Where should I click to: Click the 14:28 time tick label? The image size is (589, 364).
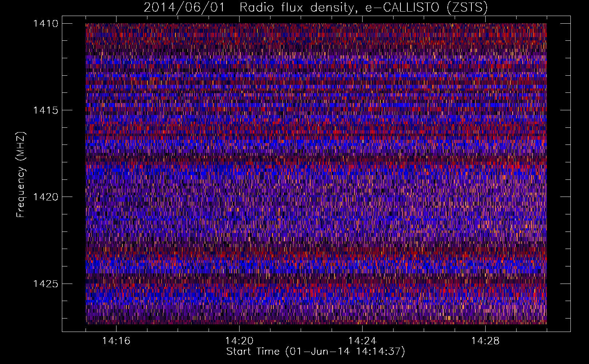[x=485, y=341]
